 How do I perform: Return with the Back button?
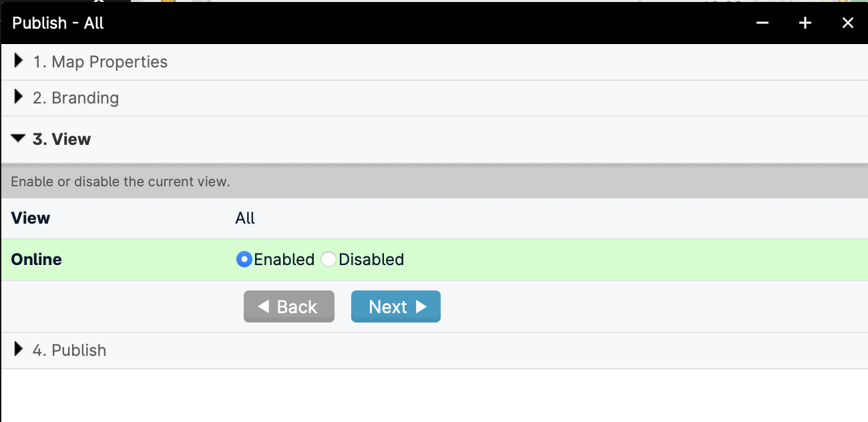click(289, 306)
